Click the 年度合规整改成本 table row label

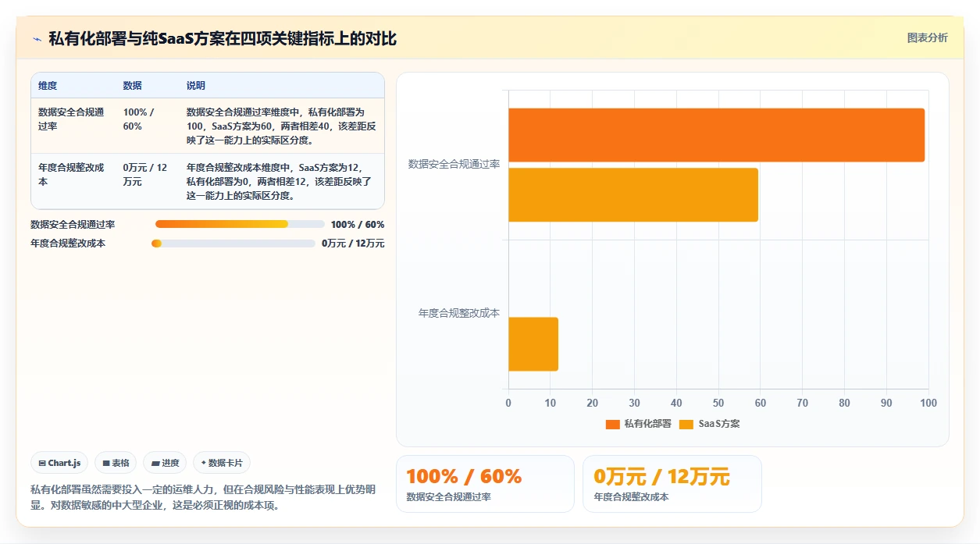pos(71,175)
